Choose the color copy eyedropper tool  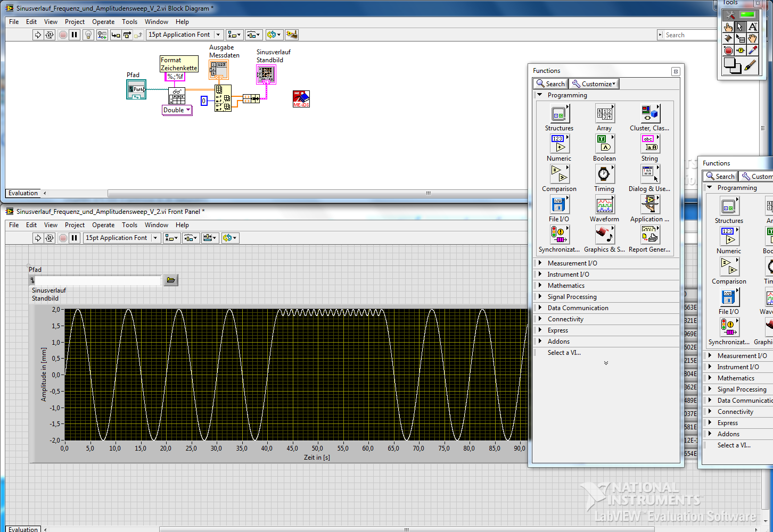coord(752,51)
